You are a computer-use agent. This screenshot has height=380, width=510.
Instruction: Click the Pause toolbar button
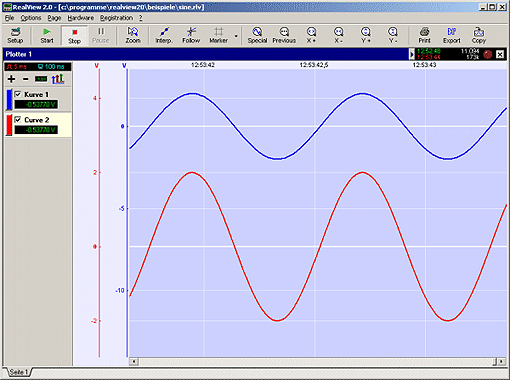[x=101, y=35]
